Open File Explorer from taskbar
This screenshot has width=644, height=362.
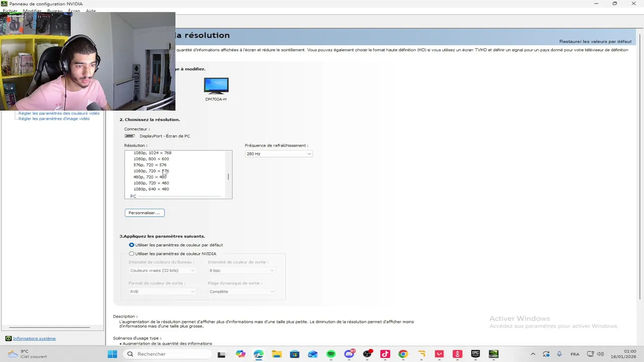pos(276,354)
